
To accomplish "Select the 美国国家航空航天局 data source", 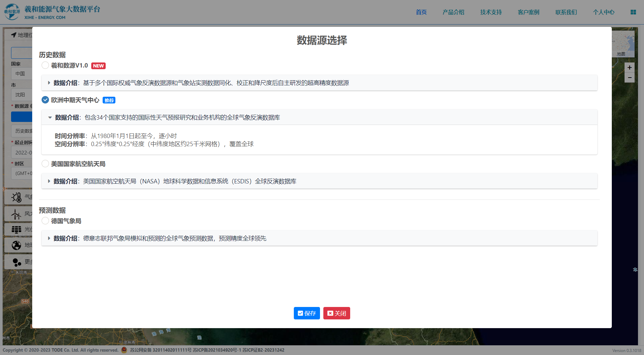I will [x=45, y=164].
